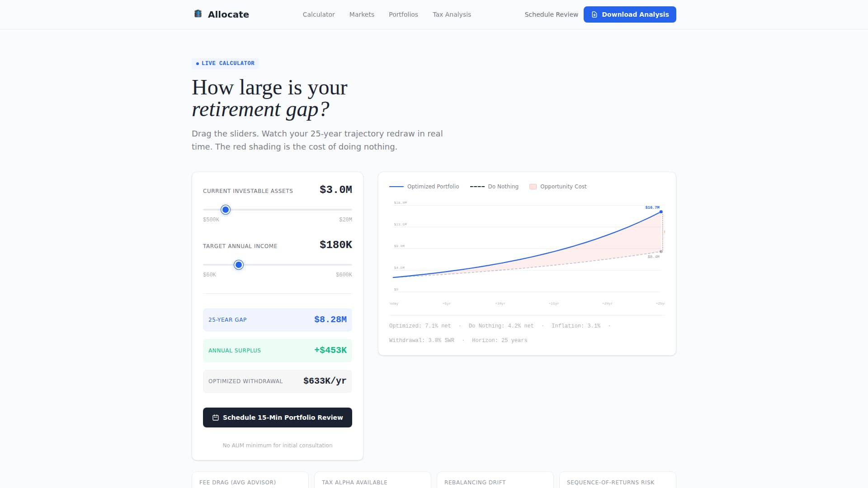Image resolution: width=868 pixels, height=488 pixels.
Task: Open Tax Analysis nav item
Action: pos(452,14)
